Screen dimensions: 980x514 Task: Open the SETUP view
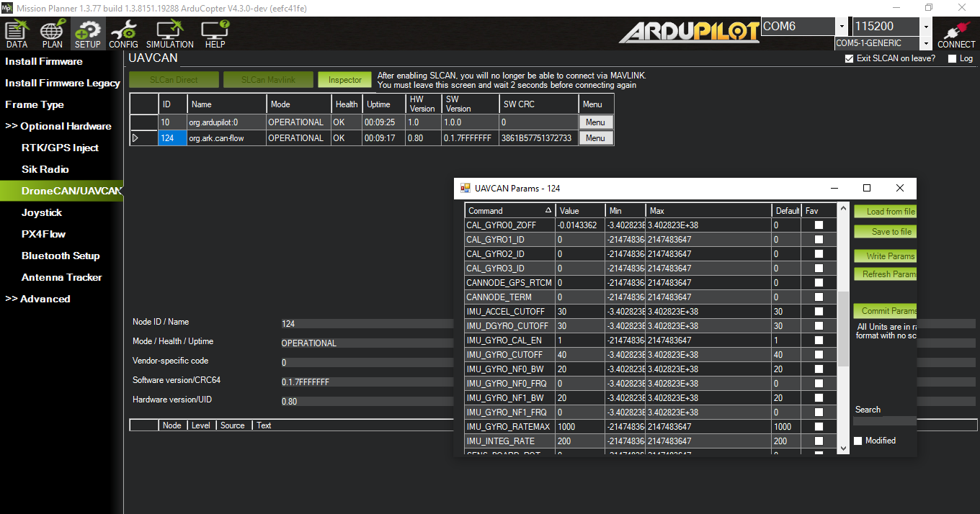click(88, 35)
